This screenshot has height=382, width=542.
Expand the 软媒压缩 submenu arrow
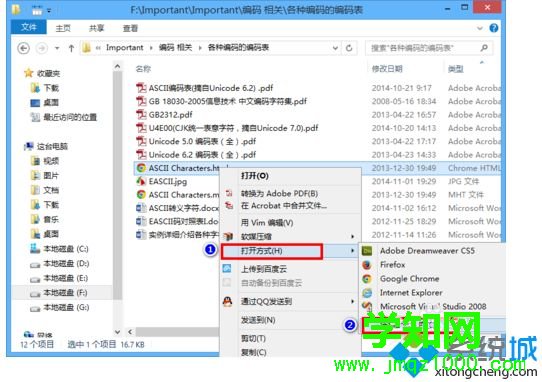[352, 237]
